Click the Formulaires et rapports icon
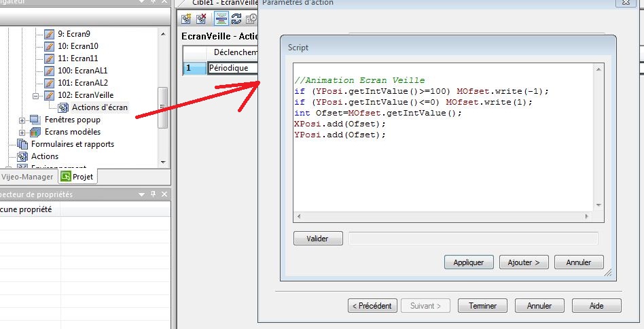The image size is (644, 329). pos(22,144)
